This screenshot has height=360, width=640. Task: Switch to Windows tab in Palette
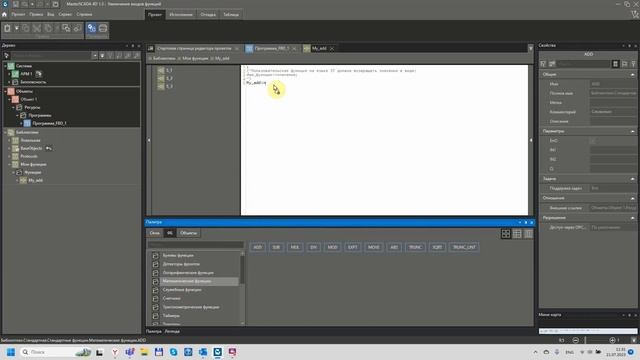154,233
